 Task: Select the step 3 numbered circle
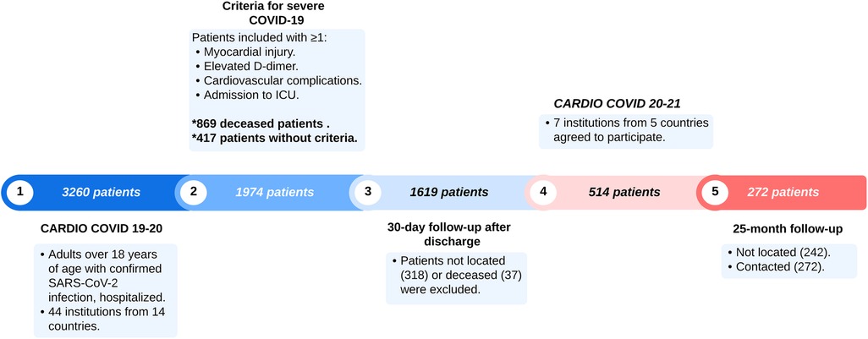368,192
